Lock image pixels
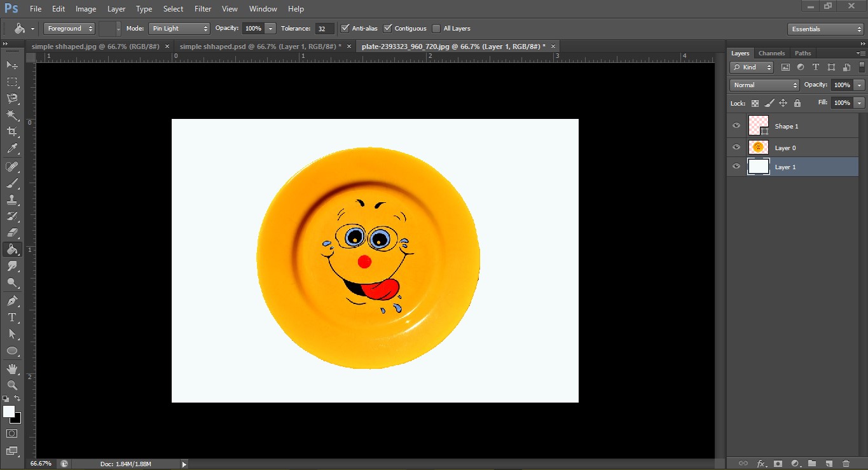868x470 pixels. [x=769, y=103]
